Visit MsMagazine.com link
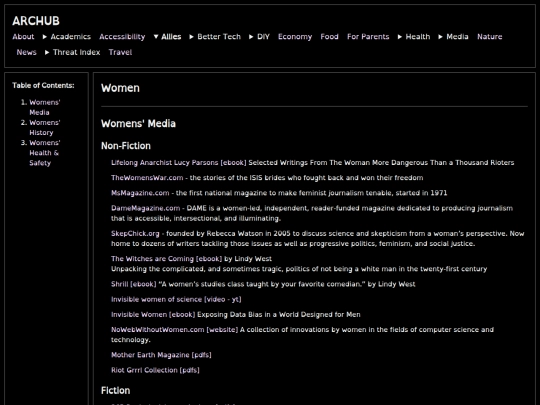This screenshot has height=405, width=540. click(x=140, y=193)
